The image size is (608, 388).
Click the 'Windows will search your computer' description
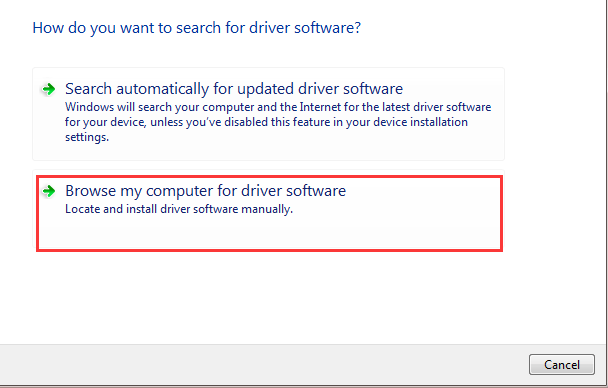278,122
